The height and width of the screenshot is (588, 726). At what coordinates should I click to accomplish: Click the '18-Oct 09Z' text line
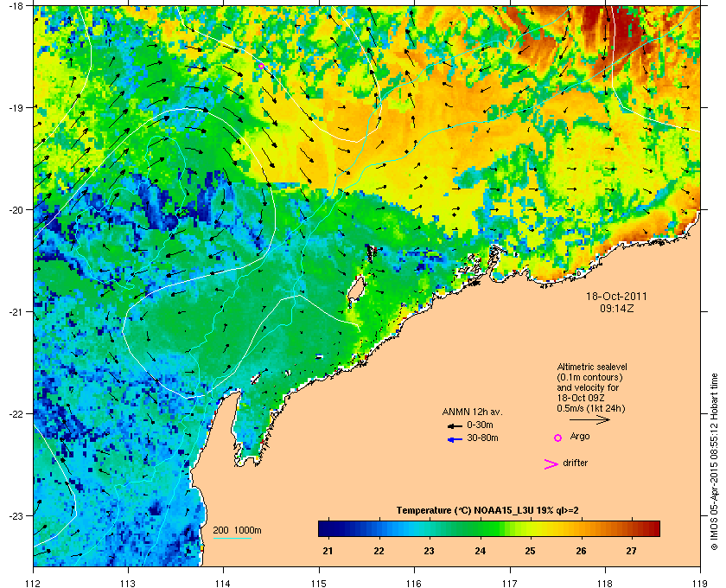click(x=581, y=398)
